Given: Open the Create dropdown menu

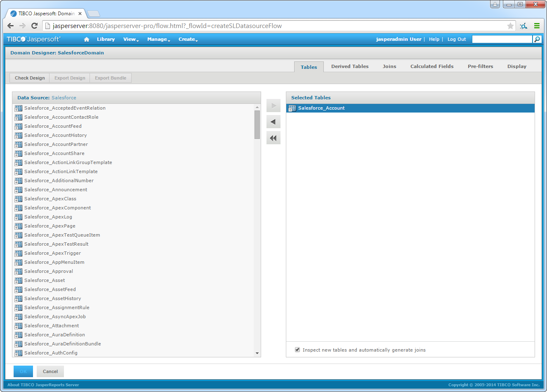Looking at the screenshot, I should coord(188,40).
